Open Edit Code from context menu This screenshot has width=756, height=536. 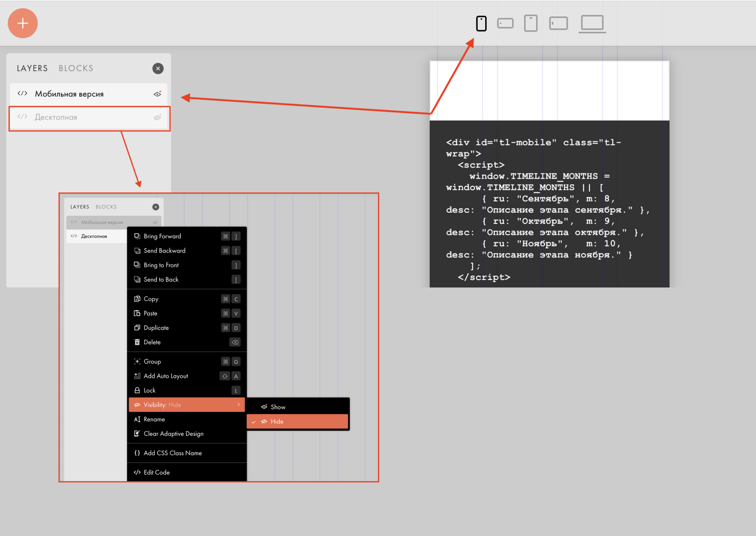coord(187,472)
